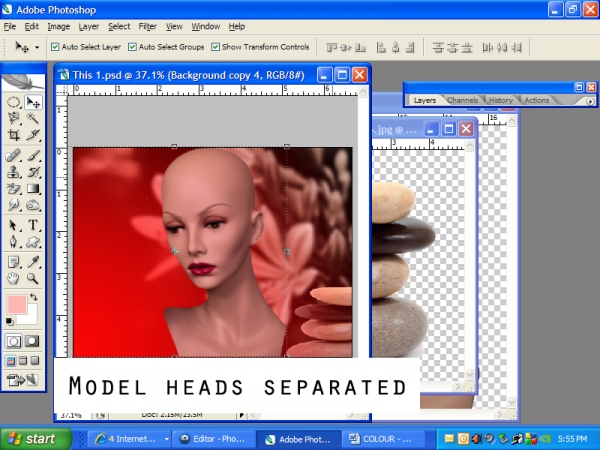
Task: Select the Custom Shape tool
Action: [33, 241]
